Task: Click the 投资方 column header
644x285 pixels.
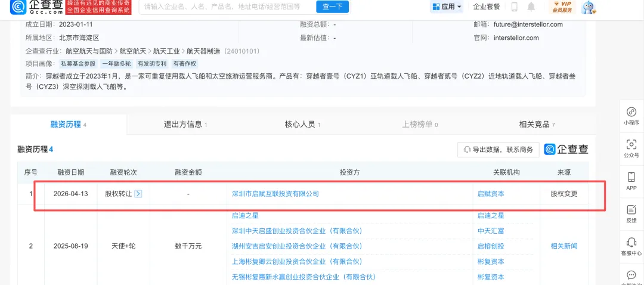Action: (349, 172)
